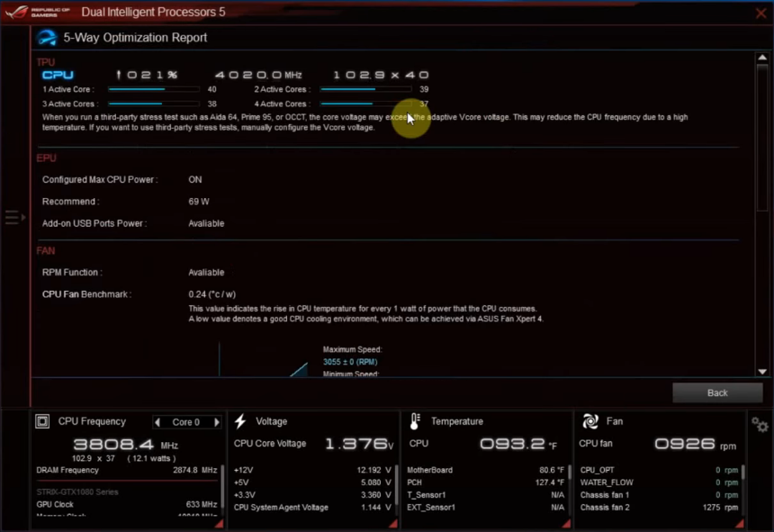Click the 3808.4 MHz CPU frequency readout
The height and width of the screenshot is (532, 774).
[x=125, y=445]
